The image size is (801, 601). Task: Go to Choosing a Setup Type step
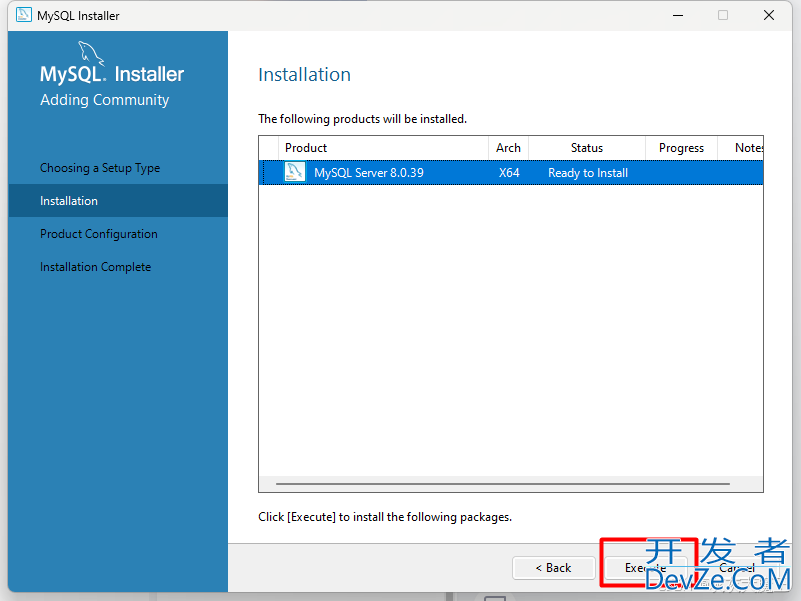click(100, 168)
